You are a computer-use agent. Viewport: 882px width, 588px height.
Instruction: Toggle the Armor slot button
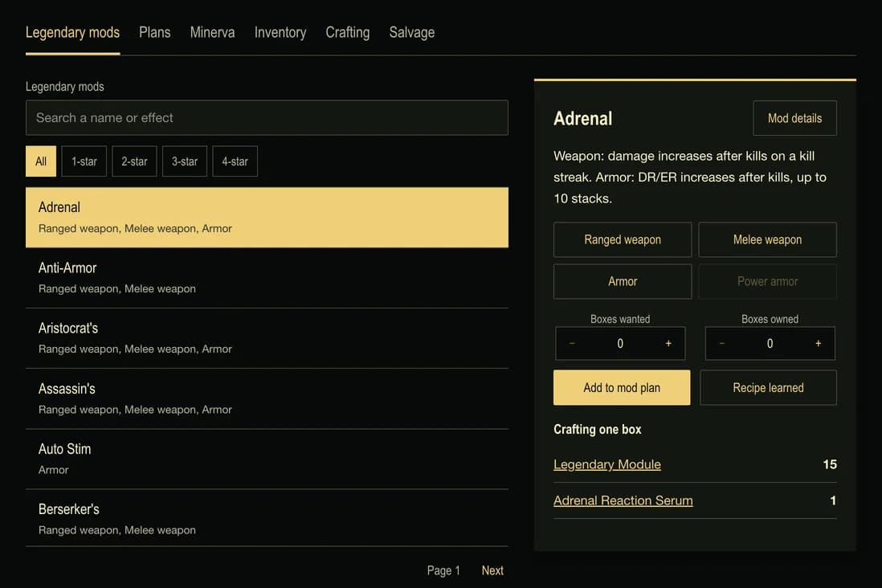(622, 281)
